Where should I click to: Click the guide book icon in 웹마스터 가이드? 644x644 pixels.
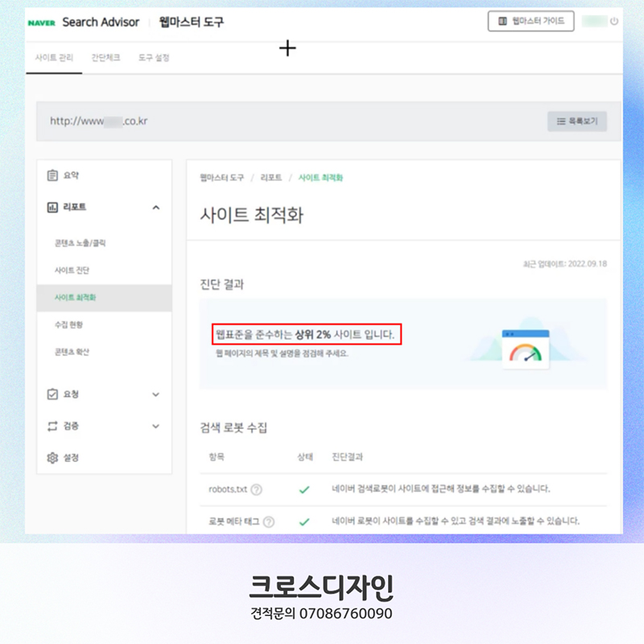coord(502,22)
